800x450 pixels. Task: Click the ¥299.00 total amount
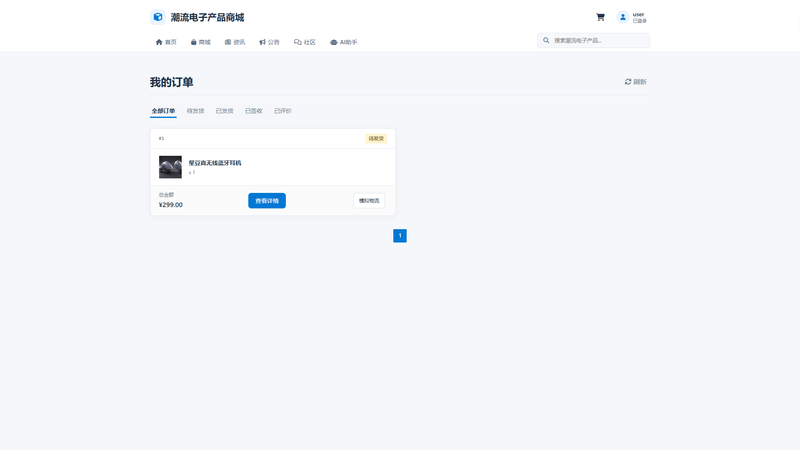[170, 205]
